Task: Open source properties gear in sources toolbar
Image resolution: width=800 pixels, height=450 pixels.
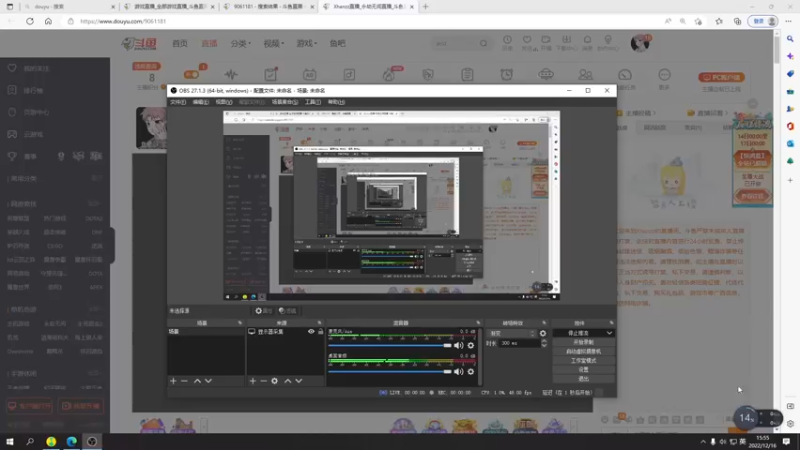Action: tap(274, 381)
